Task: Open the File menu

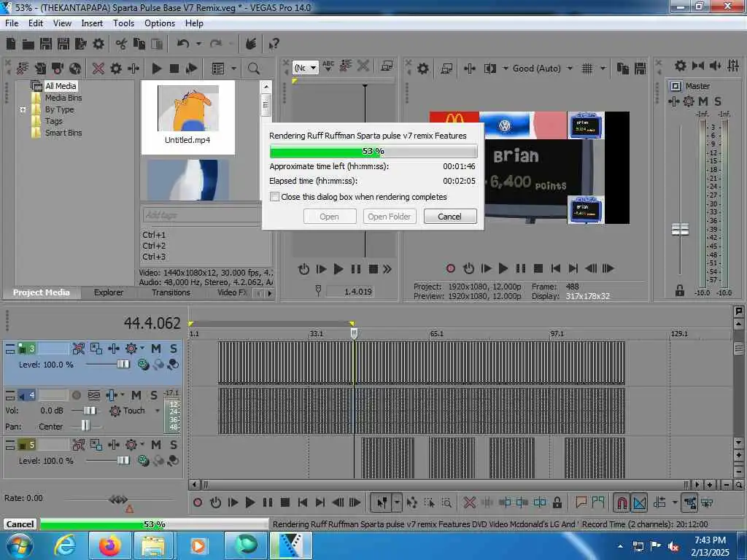Action: point(12,23)
